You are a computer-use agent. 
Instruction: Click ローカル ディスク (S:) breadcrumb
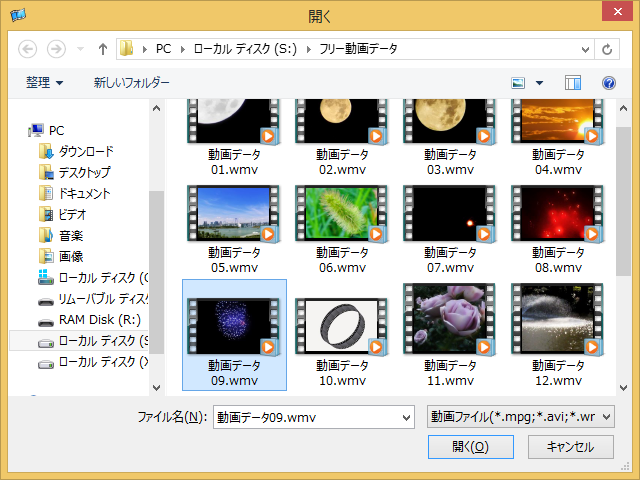pos(245,49)
